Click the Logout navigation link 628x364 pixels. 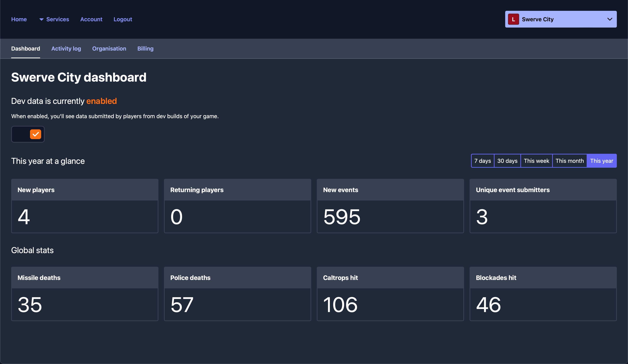[123, 19]
